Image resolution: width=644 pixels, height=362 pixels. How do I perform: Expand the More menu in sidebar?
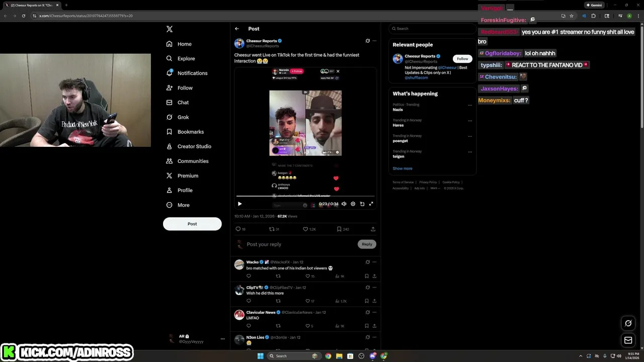pyautogui.click(x=178, y=205)
